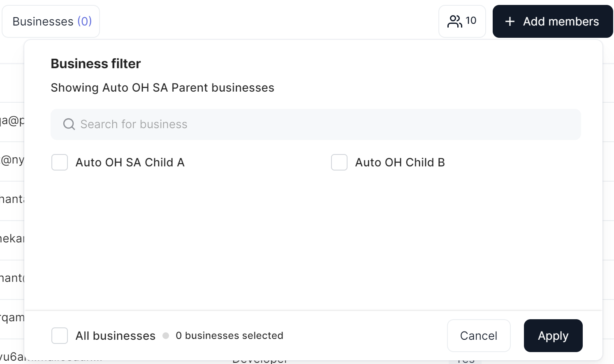Click the Business filter heading
Viewport: 614px width, 364px height.
(96, 64)
